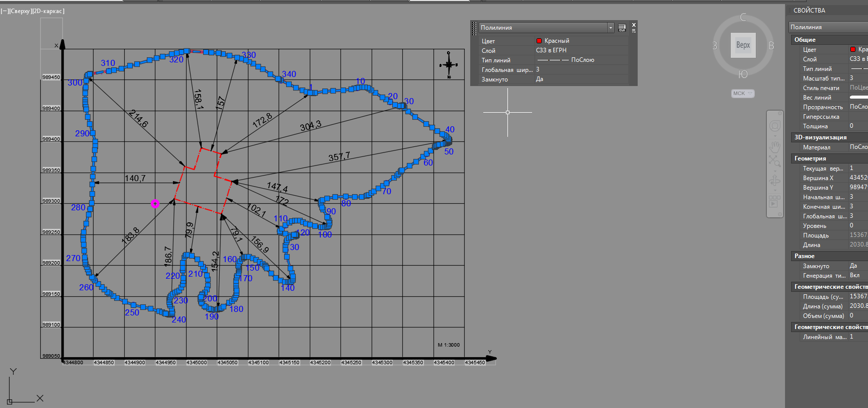Click the Orbit tool in navigation bar

pos(775,180)
